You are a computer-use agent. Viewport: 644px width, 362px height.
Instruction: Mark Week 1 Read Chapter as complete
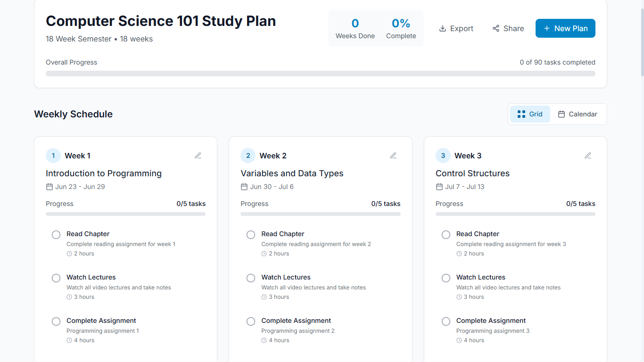pos(56,235)
